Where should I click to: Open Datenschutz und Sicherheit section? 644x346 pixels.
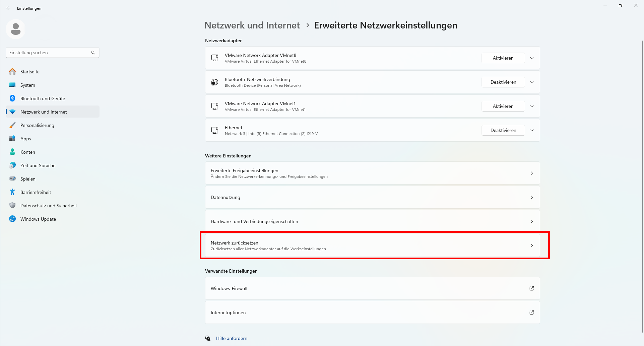(x=49, y=206)
